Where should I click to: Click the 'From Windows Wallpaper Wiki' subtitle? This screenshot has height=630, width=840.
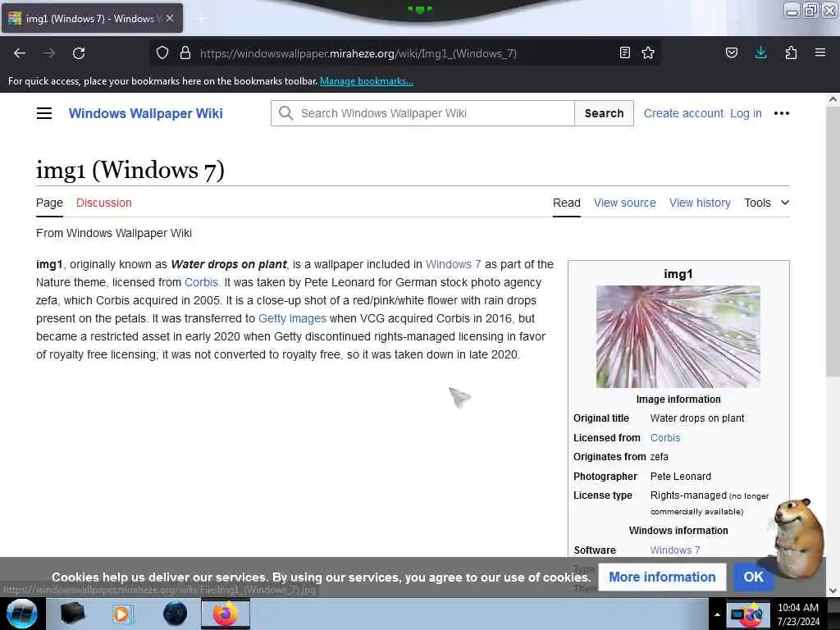click(x=113, y=233)
